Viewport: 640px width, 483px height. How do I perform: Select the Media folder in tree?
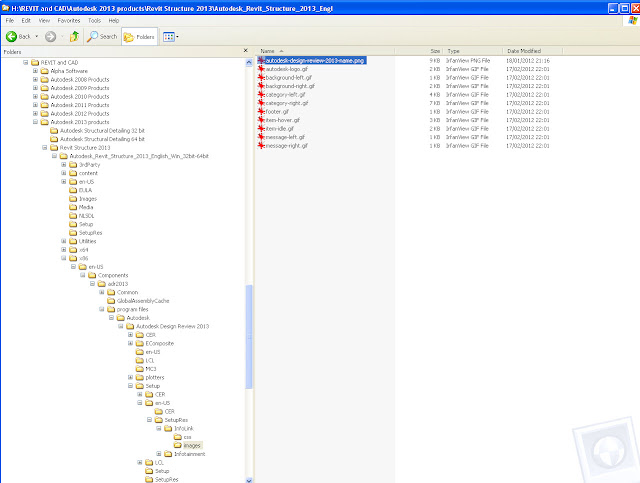click(86, 207)
